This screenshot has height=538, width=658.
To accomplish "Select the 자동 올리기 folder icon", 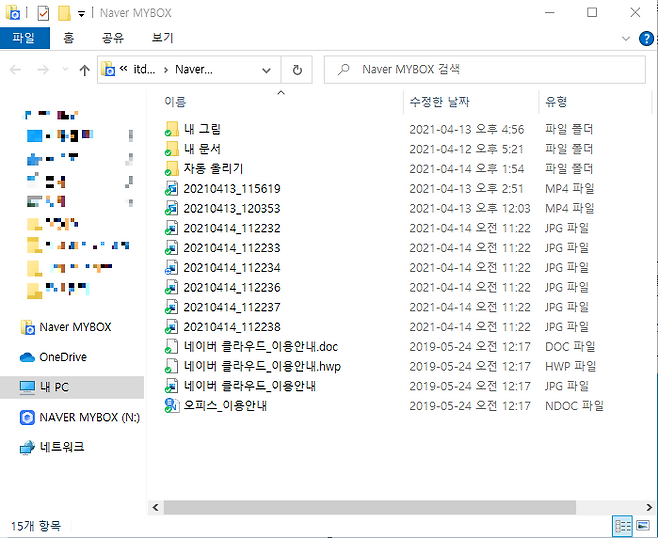I will point(171,169).
